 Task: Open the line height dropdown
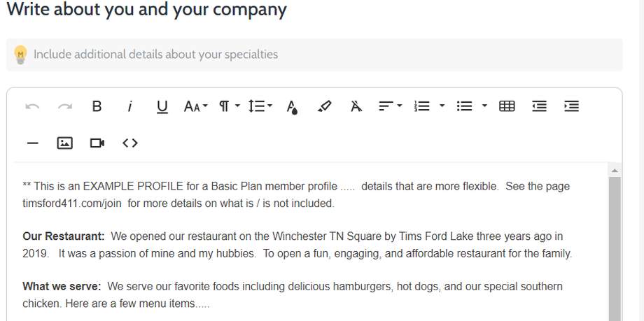click(260, 106)
